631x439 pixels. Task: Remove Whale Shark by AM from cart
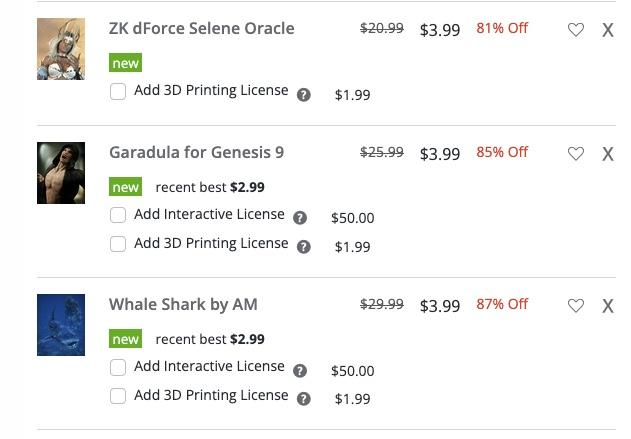pos(607,306)
